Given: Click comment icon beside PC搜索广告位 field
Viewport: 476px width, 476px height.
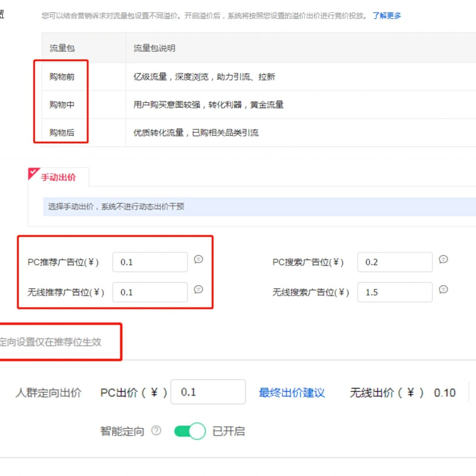Looking at the screenshot, I should tap(443, 259).
